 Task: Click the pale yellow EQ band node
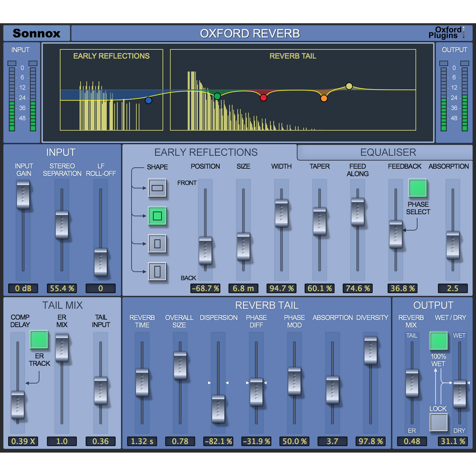point(349,86)
